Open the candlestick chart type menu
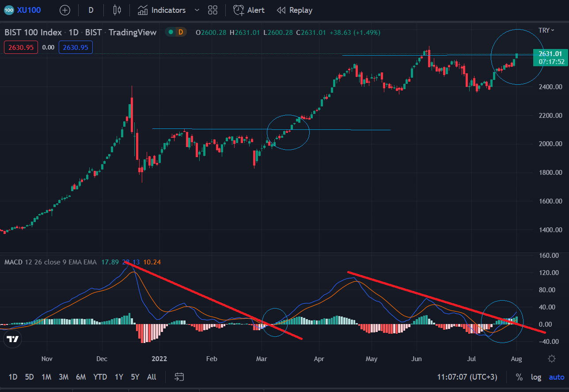 tap(117, 10)
